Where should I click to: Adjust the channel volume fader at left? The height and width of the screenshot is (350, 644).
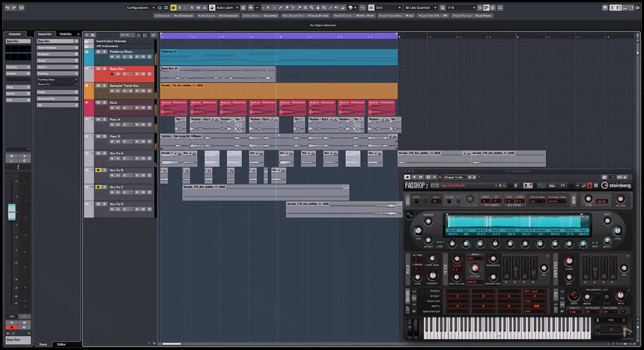[x=12, y=212]
